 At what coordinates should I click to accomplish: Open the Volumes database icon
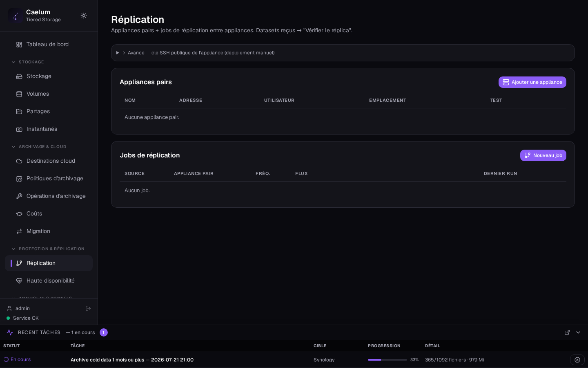coord(19,94)
